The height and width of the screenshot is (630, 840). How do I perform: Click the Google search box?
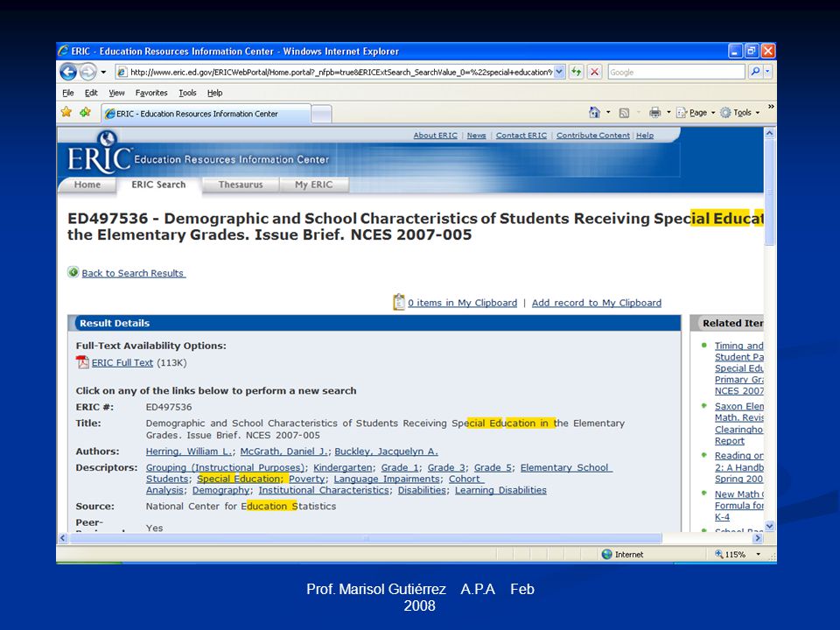point(676,72)
